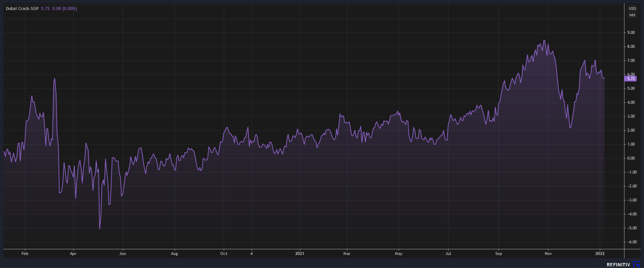Screen dimensions: 644x268
Task: Select the May label on time axis
Action: [x=398, y=254]
